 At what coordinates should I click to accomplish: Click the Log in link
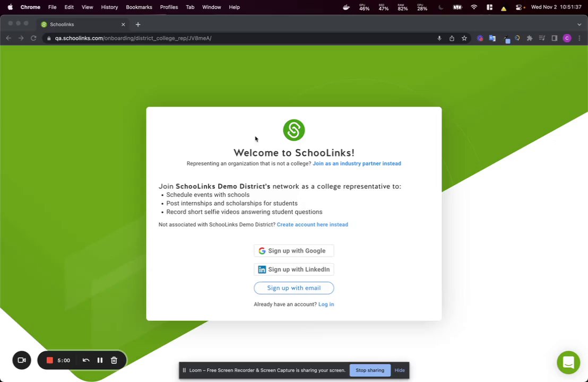tap(326, 305)
